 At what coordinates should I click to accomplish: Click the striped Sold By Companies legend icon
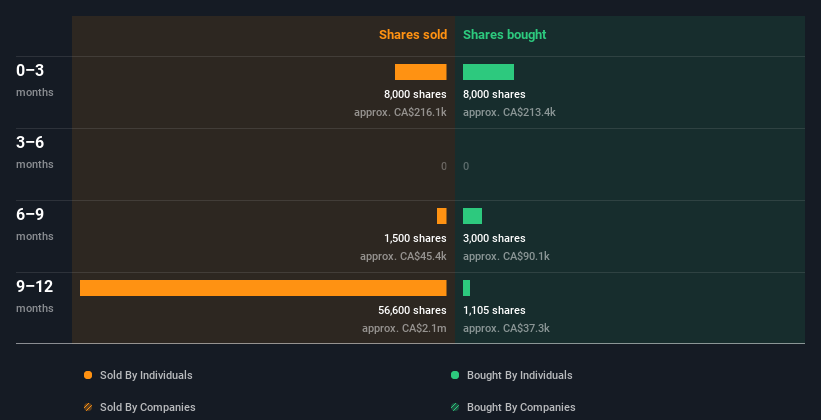88,407
